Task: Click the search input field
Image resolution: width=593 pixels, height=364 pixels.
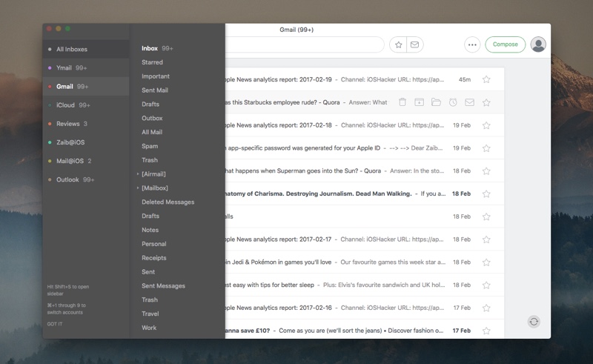Action: (x=305, y=44)
